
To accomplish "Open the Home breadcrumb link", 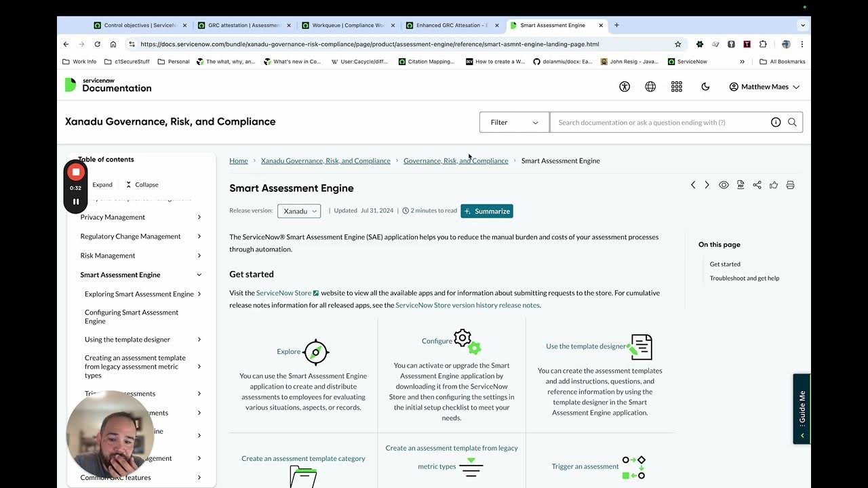I will (x=239, y=161).
